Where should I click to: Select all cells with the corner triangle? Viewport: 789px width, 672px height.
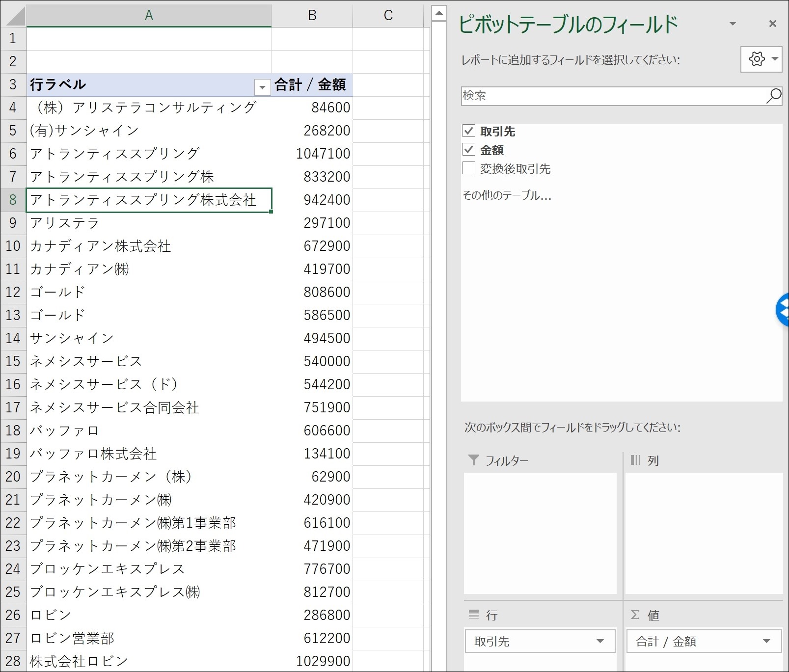[x=13, y=15]
